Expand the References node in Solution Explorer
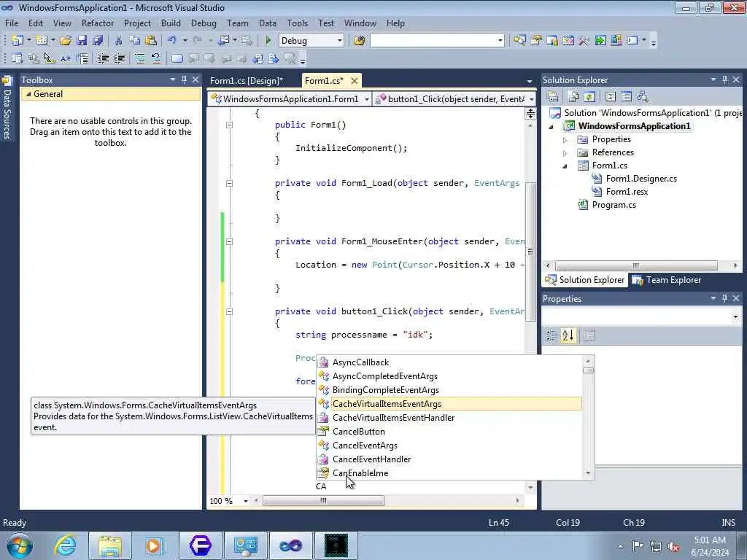The image size is (747, 560). (565, 153)
